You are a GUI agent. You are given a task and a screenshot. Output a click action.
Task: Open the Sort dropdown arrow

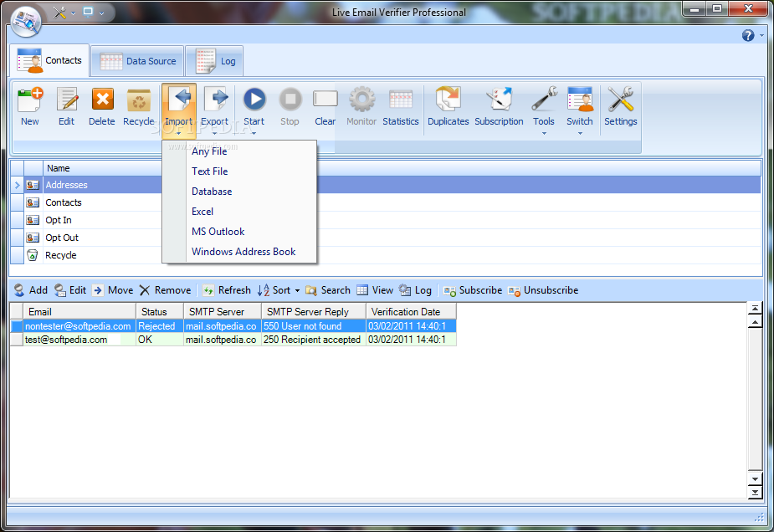297,290
